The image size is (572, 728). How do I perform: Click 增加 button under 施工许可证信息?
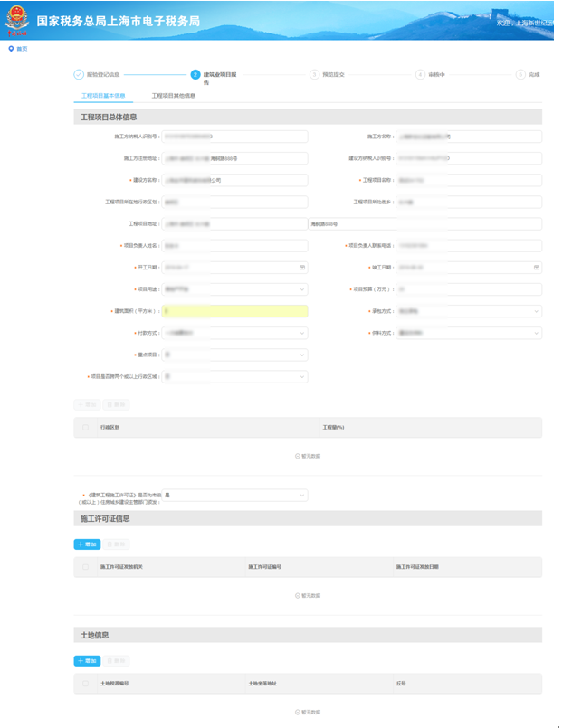click(87, 544)
